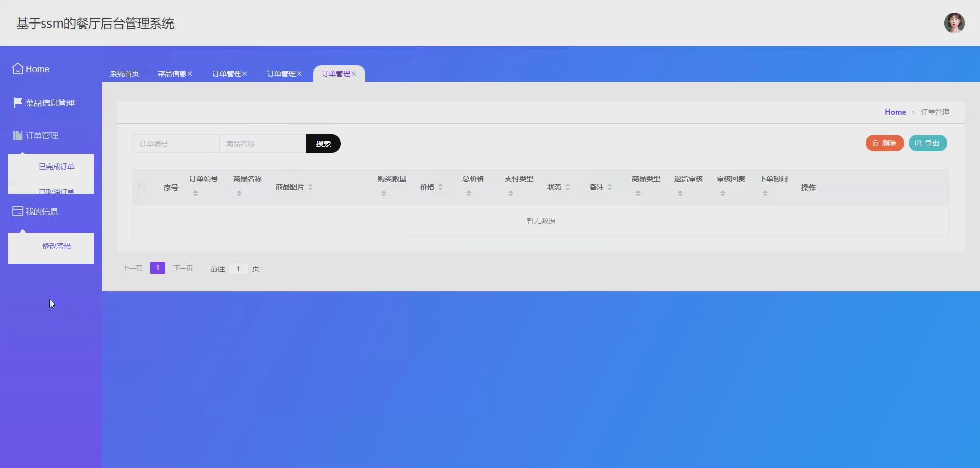Sort by 商品名称 column arrows
This screenshot has width=980, height=468.
coord(239,193)
